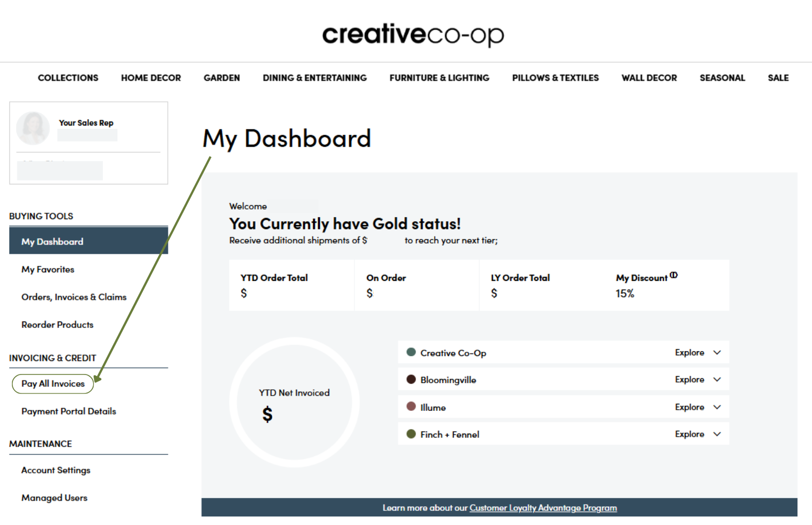
Task: Expand the Finch + Fennel row chevron
Action: click(x=717, y=434)
